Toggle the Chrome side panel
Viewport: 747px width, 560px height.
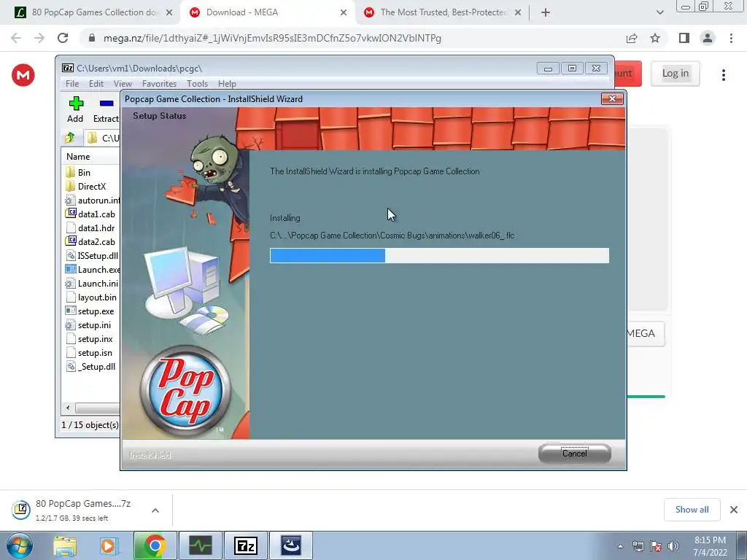pos(684,38)
